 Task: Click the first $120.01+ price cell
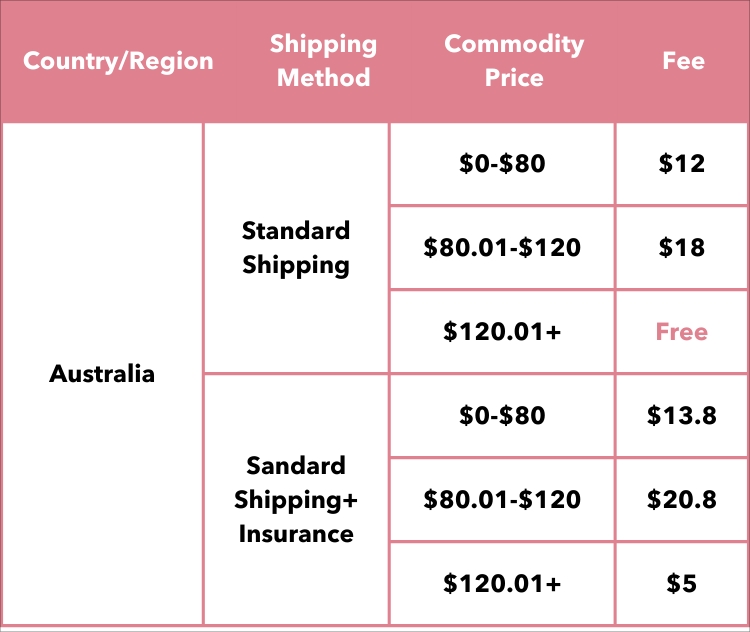502,332
